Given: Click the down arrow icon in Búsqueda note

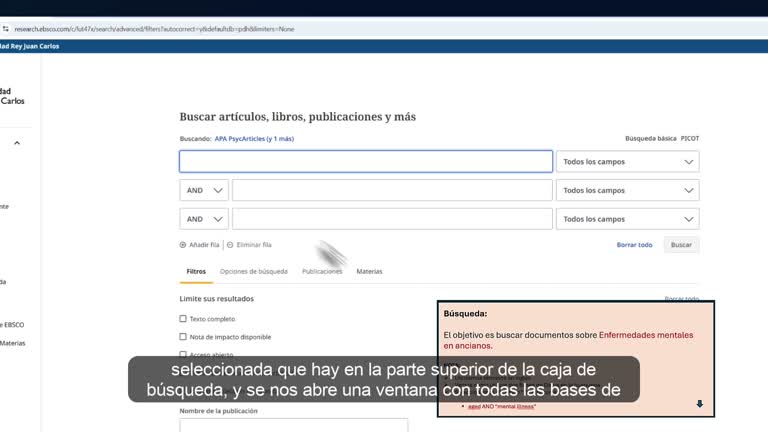Looking at the screenshot, I should (x=699, y=404).
